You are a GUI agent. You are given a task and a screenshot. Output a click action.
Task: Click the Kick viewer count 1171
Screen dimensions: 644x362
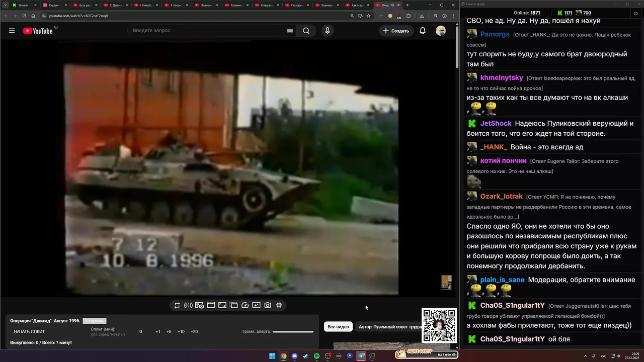(565, 13)
